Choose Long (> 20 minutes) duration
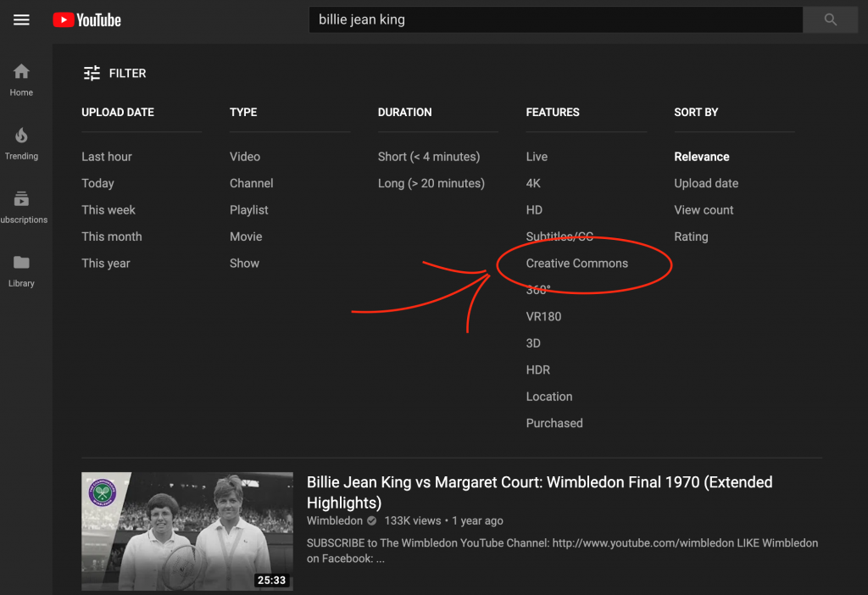Viewport: 868px width, 595px height. pyautogui.click(x=431, y=183)
